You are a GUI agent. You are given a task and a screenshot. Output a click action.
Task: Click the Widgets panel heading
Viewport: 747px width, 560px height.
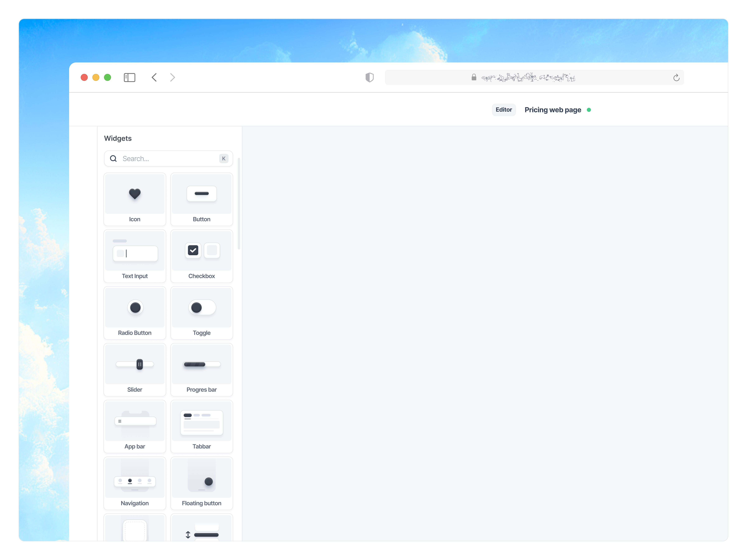[x=117, y=138]
